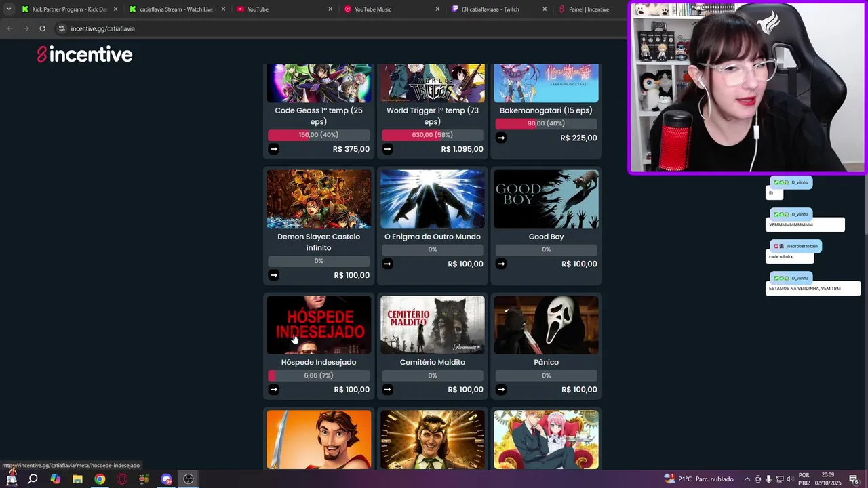Open the weather widget showing 21°C

tap(699, 479)
